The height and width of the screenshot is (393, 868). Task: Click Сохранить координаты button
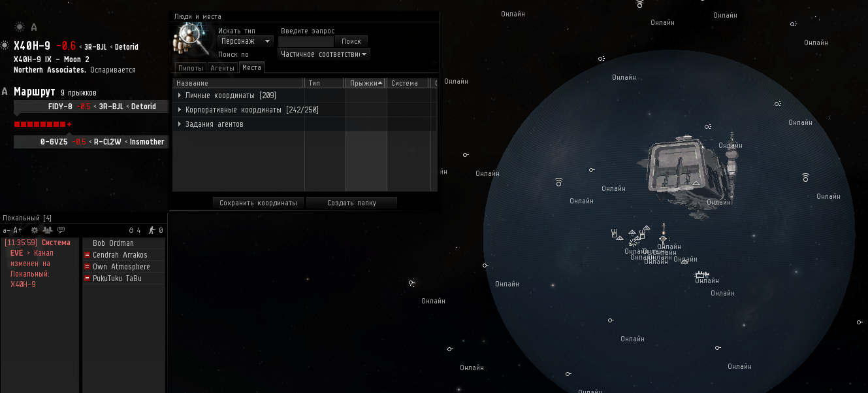(258, 203)
